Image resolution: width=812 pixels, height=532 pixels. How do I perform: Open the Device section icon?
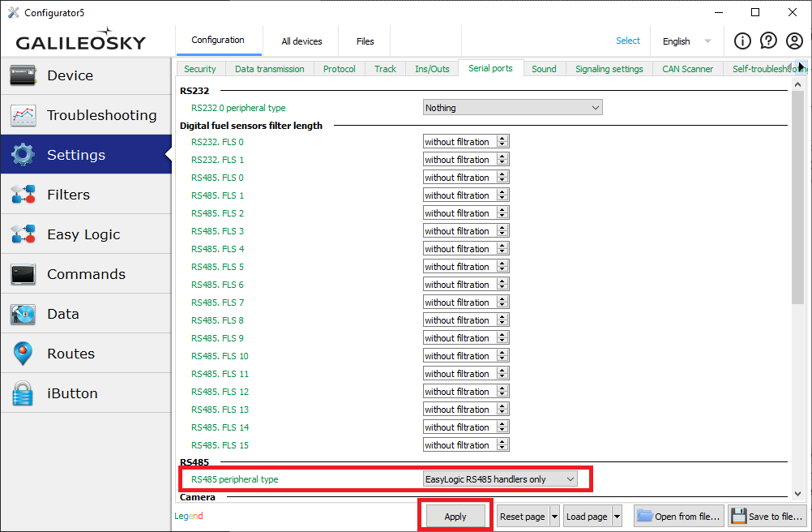coord(23,75)
